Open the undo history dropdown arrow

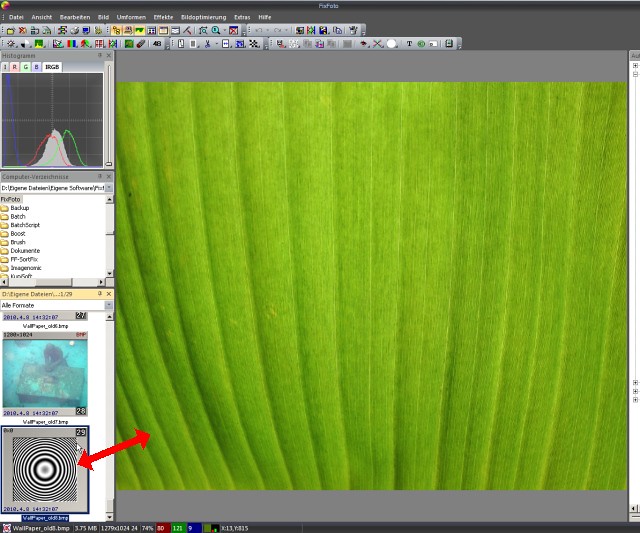click(x=268, y=31)
